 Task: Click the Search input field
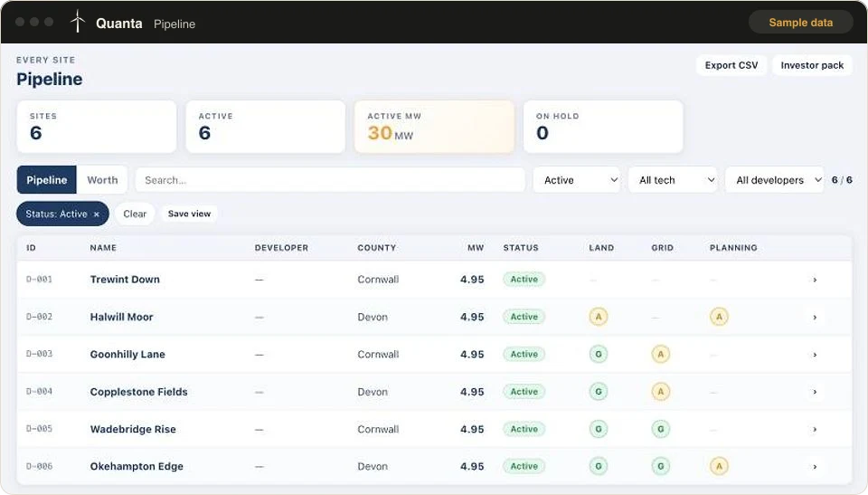pyautogui.click(x=330, y=180)
